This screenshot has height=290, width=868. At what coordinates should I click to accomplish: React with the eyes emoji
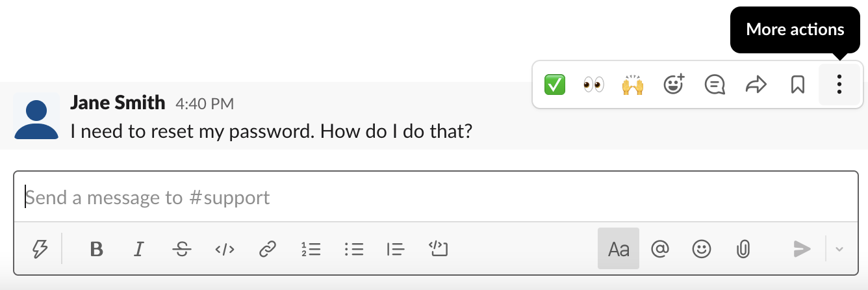(593, 85)
